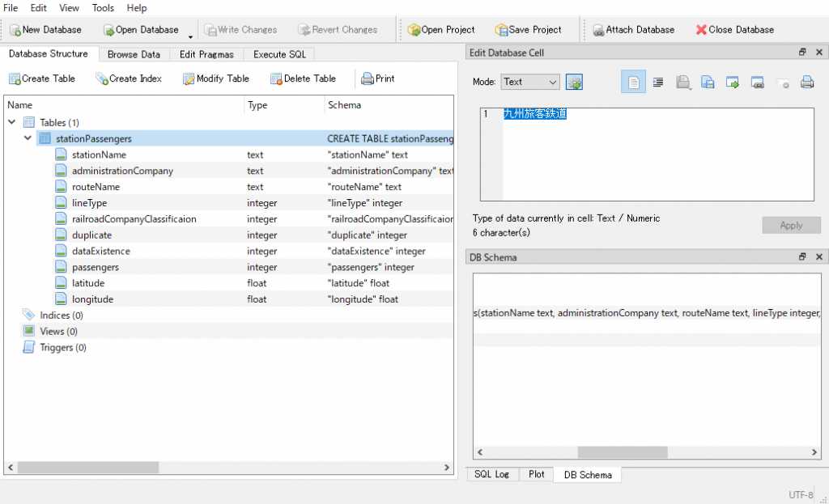Click the DB Schema horizontal scrollbar thumb
The width and height of the screenshot is (829, 504).
[622, 452]
